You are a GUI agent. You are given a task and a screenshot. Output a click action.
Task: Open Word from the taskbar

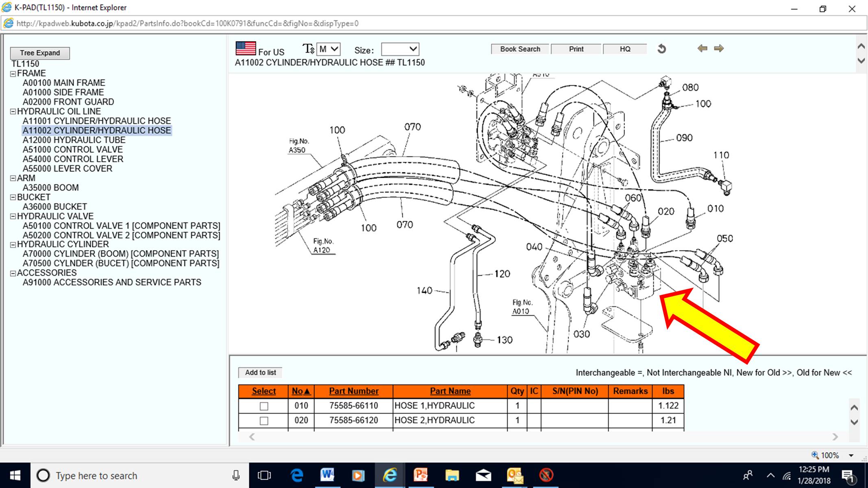coord(327,475)
